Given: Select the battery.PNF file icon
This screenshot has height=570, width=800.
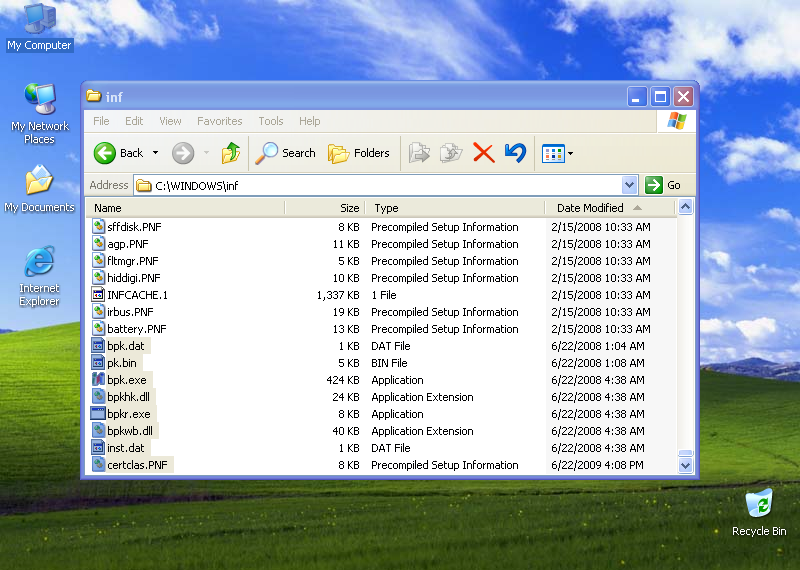Looking at the screenshot, I should pos(98,329).
